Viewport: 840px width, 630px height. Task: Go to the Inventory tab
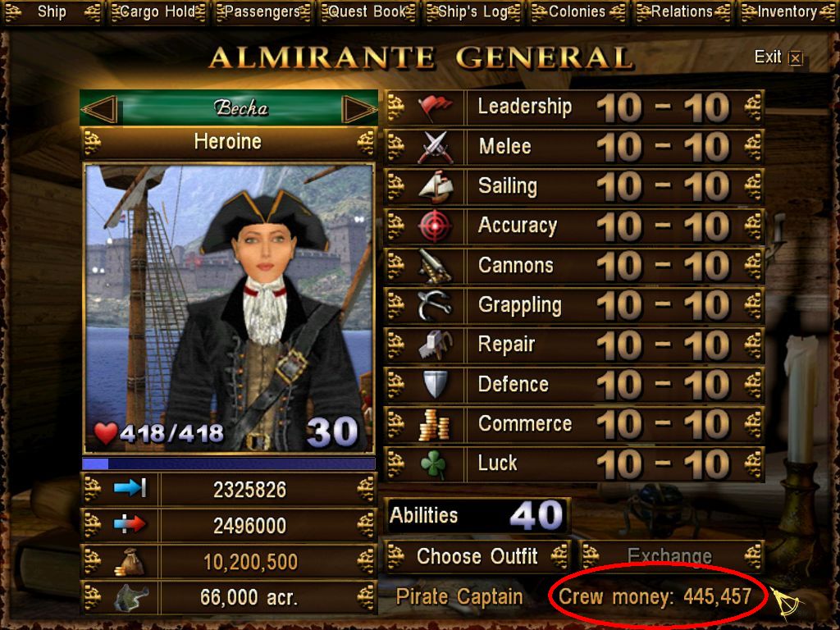pyautogui.click(x=787, y=12)
